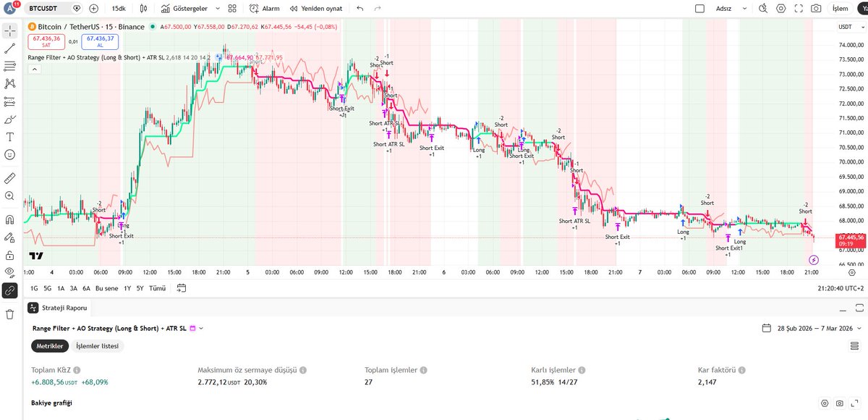
Task: Open the go to date calendar icon
Action: coord(181,287)
